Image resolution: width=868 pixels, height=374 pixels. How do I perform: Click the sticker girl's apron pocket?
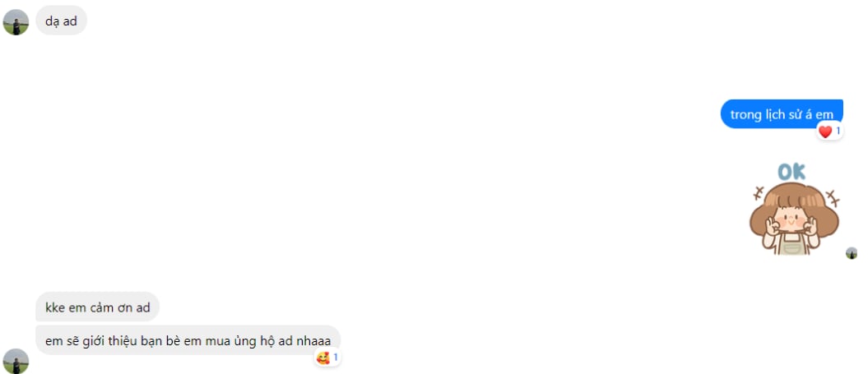tap(792, 248)
